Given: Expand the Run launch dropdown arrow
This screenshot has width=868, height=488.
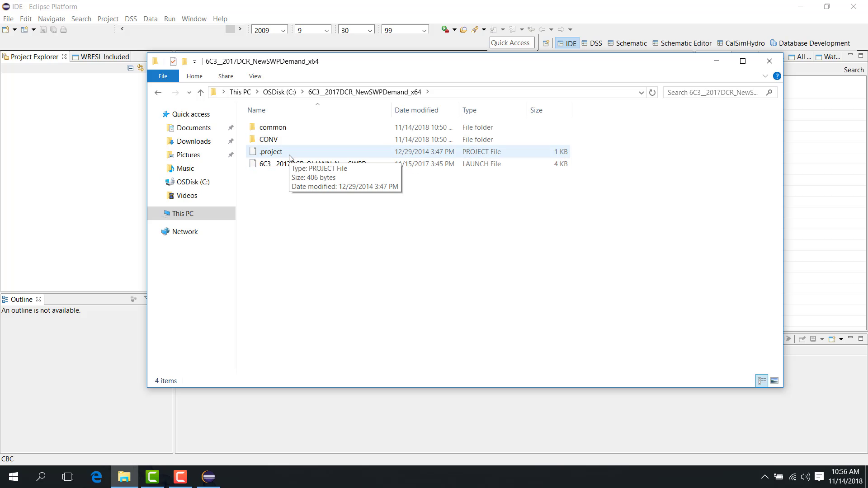Looking at the screenshot, I should pyautogui.click(x=454, y=30).
